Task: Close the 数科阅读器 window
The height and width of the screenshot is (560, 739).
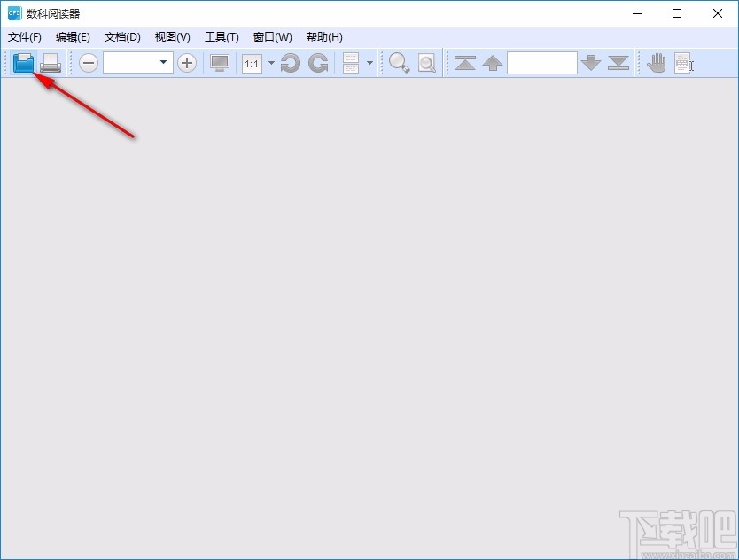Action: (x=718, y=13)
